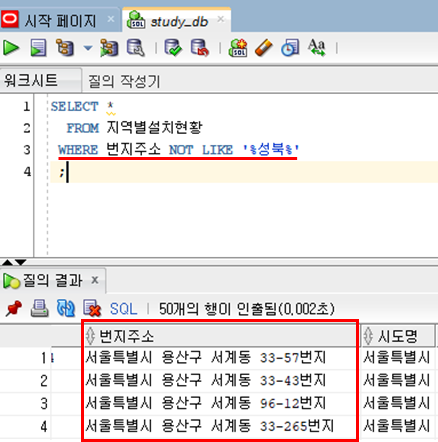Click the '%성북%' string literal
The image size is (438, 442).
tap(271, 149)
